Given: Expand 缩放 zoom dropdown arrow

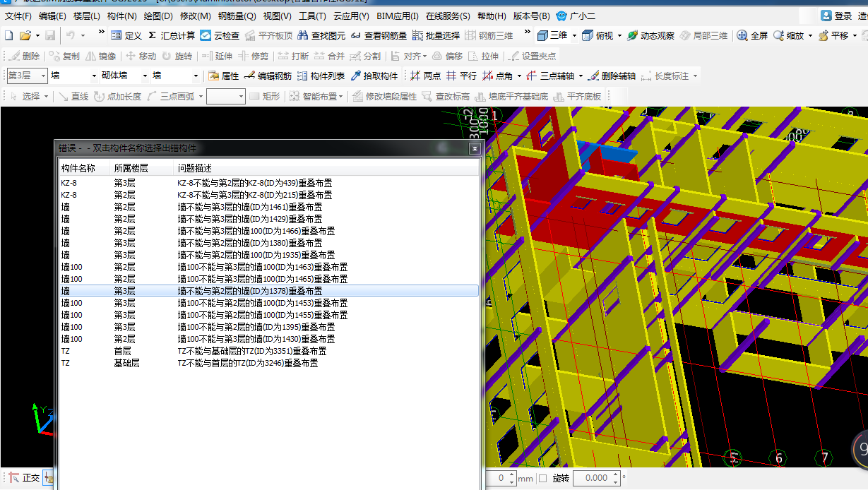Looking at the screenshot, I should tap(810, 35).
